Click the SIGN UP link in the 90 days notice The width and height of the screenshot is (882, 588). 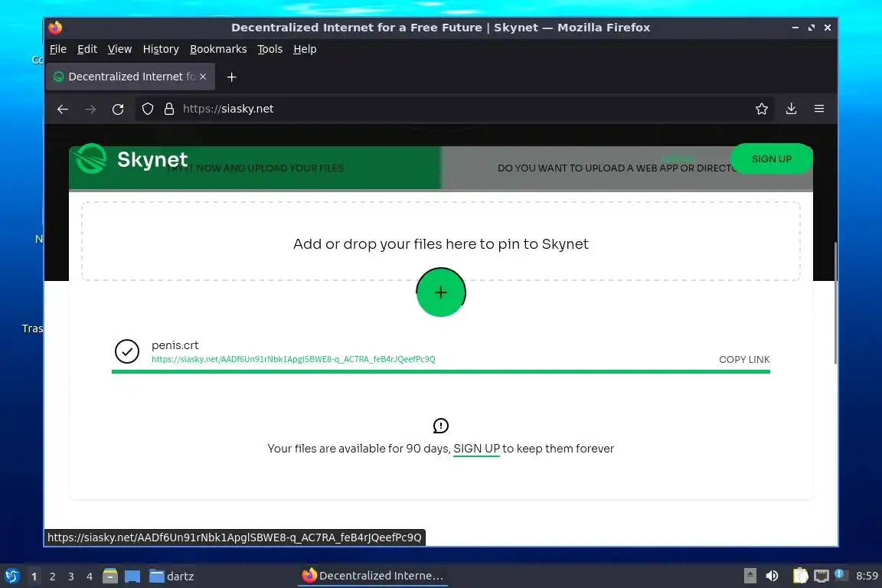476,449
